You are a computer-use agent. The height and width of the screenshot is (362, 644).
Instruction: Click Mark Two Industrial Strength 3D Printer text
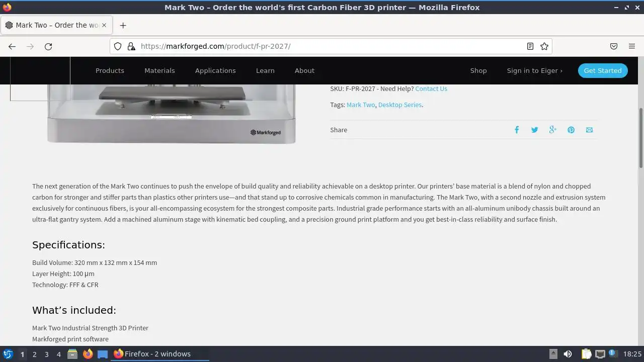(x=90, y=328)
